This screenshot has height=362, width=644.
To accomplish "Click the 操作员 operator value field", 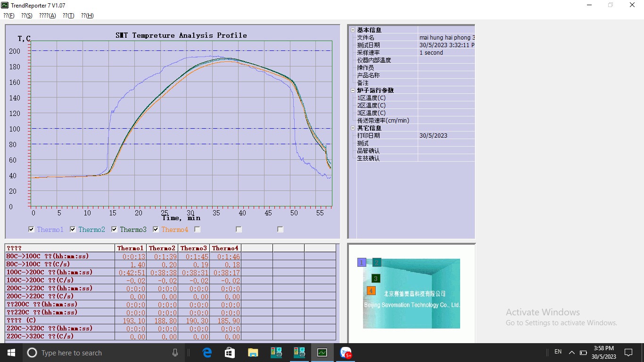I will coord(446,68).
